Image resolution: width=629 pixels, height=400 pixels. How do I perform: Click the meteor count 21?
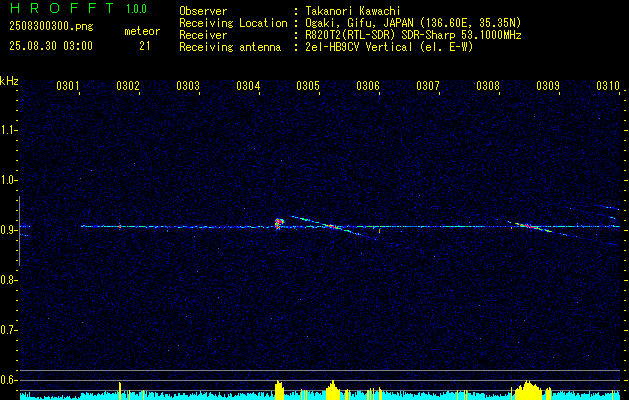click(145, 46)
